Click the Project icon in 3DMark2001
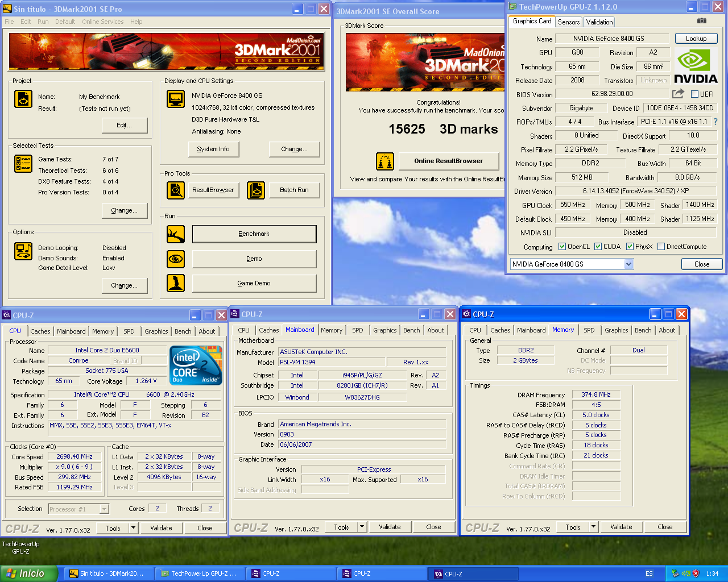 [x=23, y=99]
